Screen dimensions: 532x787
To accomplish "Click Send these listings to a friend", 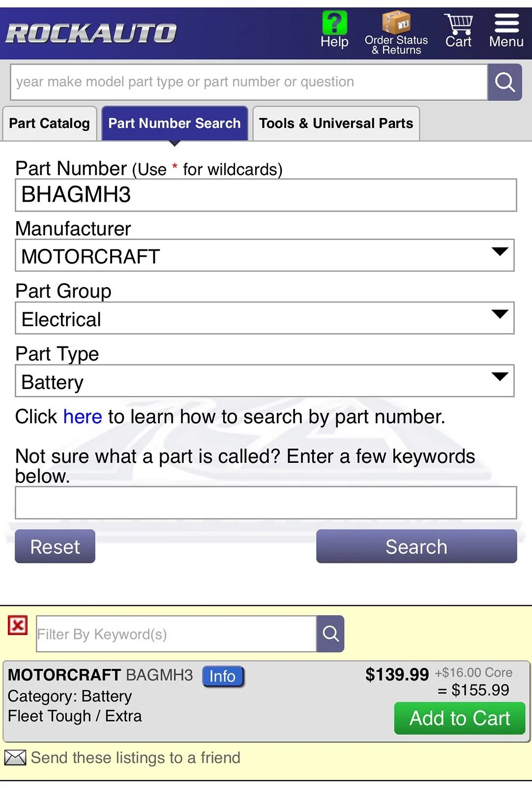I will pyautogui.click(x=136, y=757).
